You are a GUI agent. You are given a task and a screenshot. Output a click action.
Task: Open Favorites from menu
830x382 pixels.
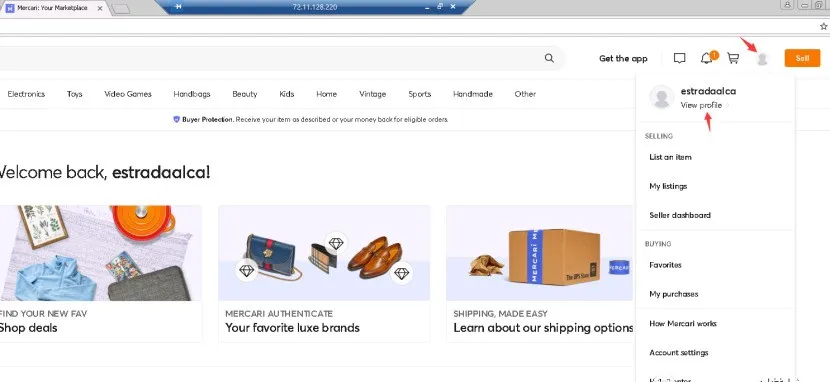pos(665,265)
